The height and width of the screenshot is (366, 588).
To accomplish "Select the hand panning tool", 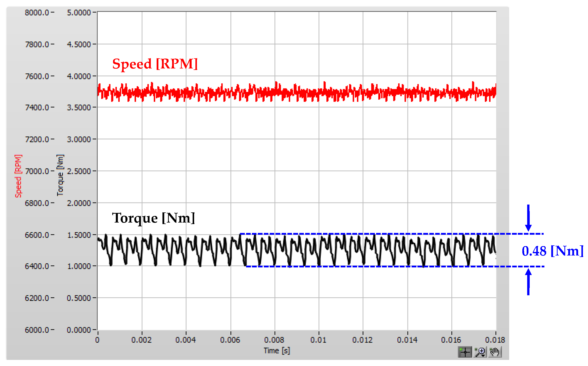I will coord(495,352).
